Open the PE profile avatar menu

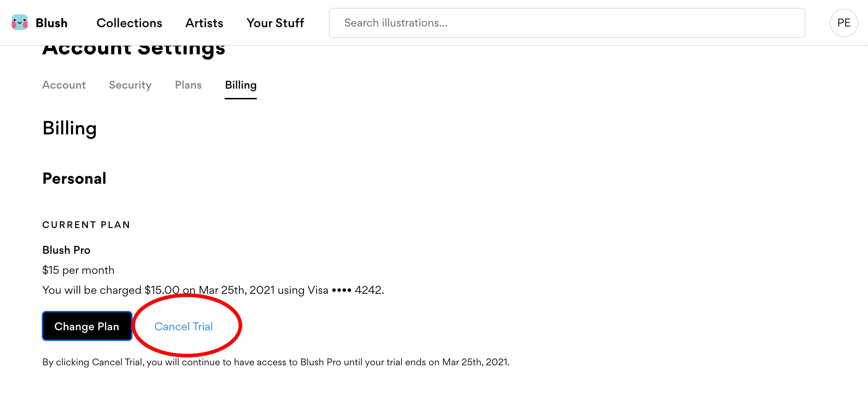pos(844,23)
